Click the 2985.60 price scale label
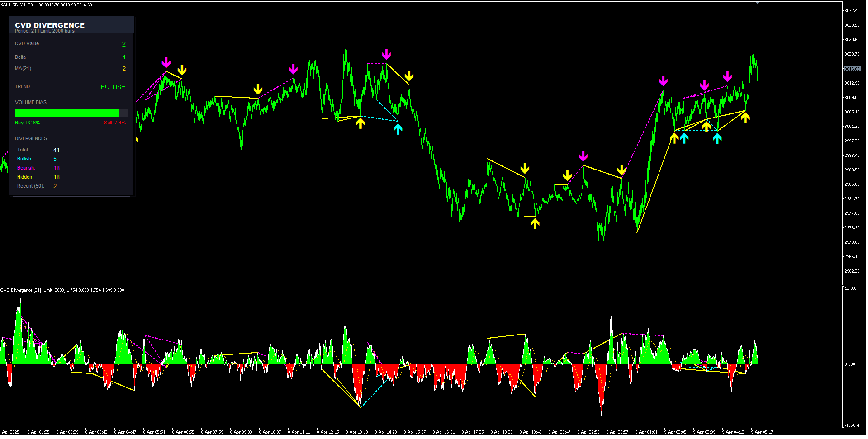This screenshot has width=868, height=439. 853,184
